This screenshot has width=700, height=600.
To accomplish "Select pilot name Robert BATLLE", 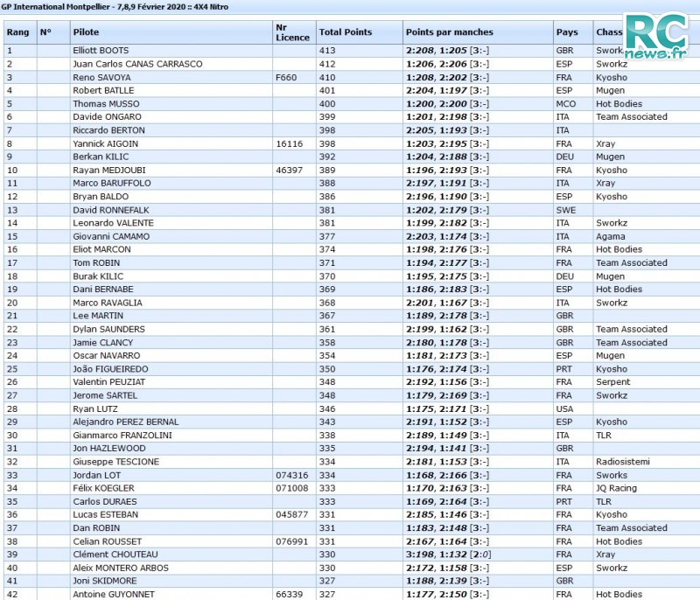I will click(103, 90).
